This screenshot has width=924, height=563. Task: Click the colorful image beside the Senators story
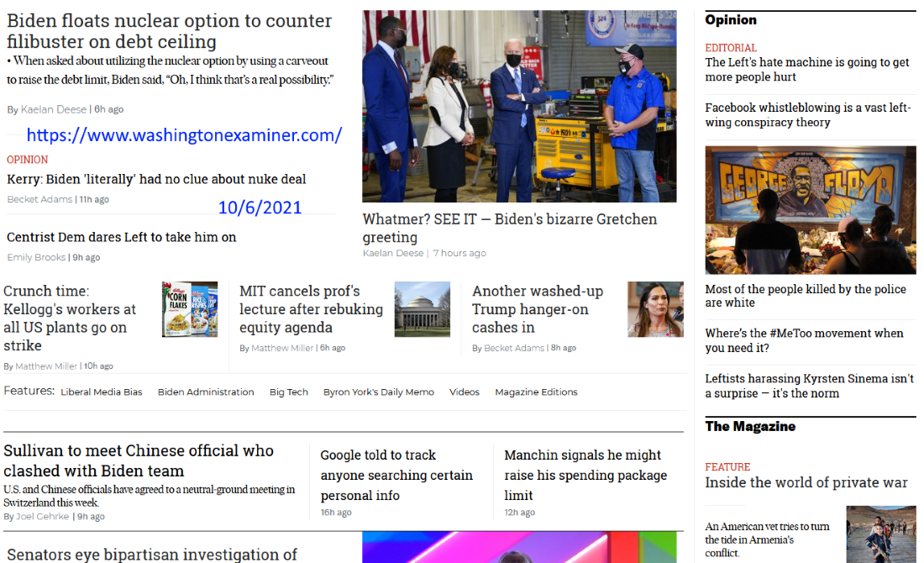(x=519, y=547)
